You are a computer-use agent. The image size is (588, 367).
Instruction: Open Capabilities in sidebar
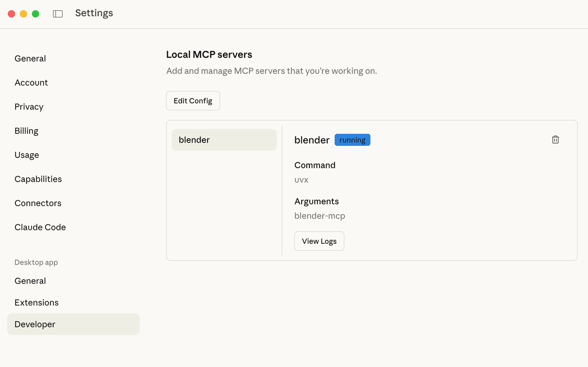coord(38,179)
